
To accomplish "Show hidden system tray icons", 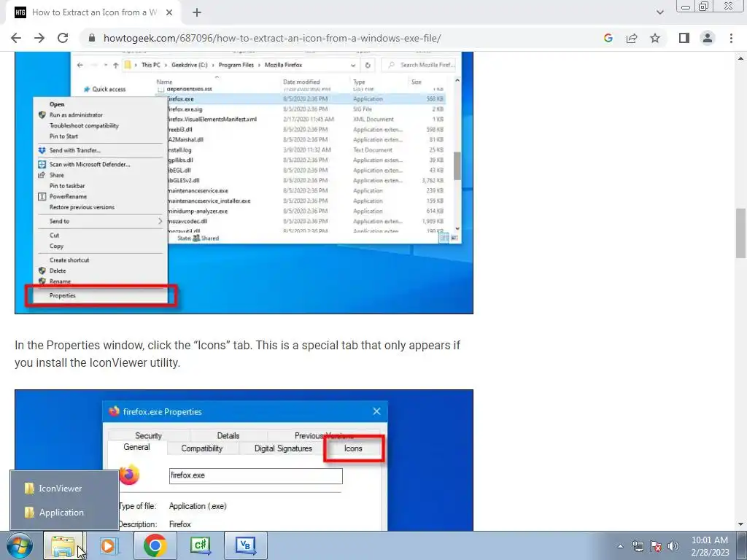I will coord(620,546).
